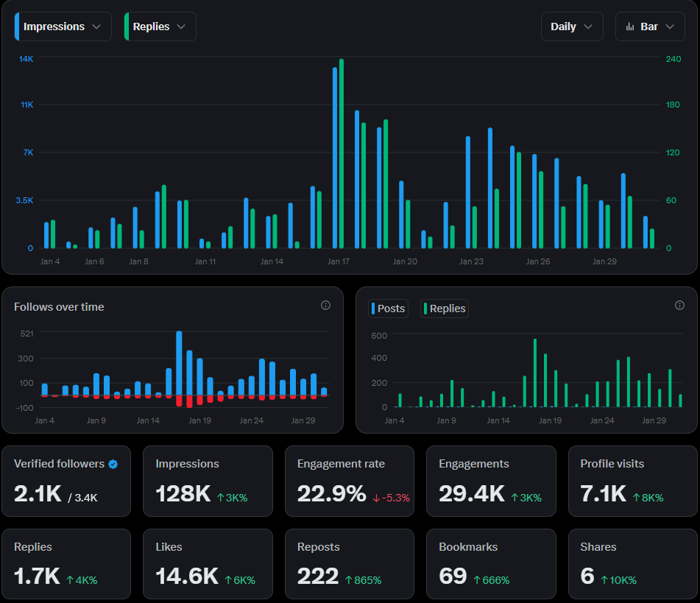This screenshot has width=700, height=603.
Task: Click the info icon on Follows over time
Action: pyautogui.click(x=325, y=305)
